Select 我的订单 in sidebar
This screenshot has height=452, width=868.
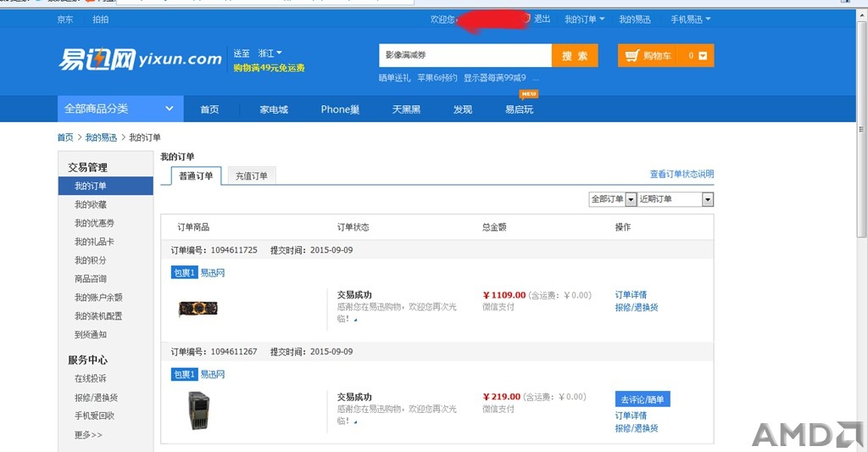[x=105, y=186]
